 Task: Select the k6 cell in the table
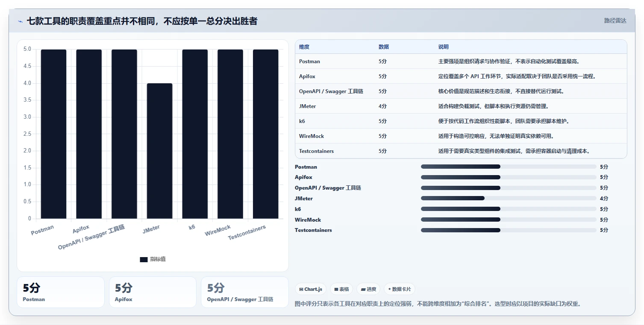302,121
